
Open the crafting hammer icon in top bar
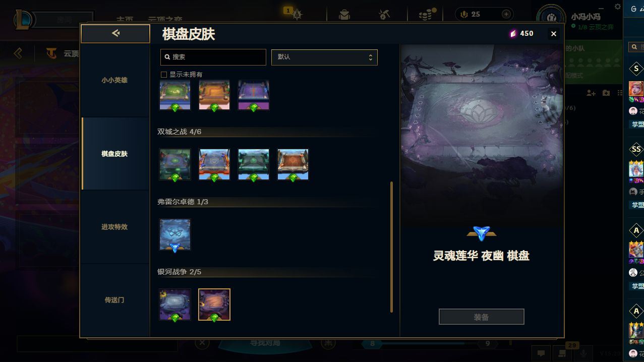tap(384, 15)
